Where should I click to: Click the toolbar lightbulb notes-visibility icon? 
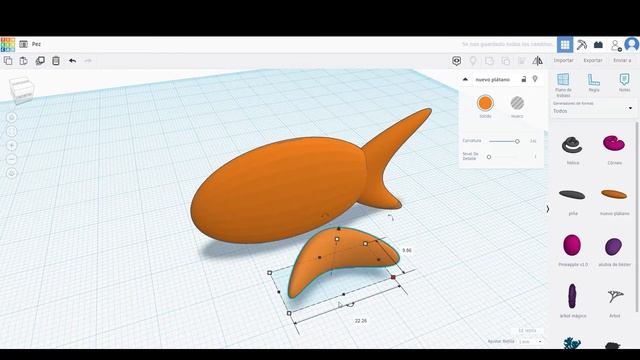click(x=473, y=61)
